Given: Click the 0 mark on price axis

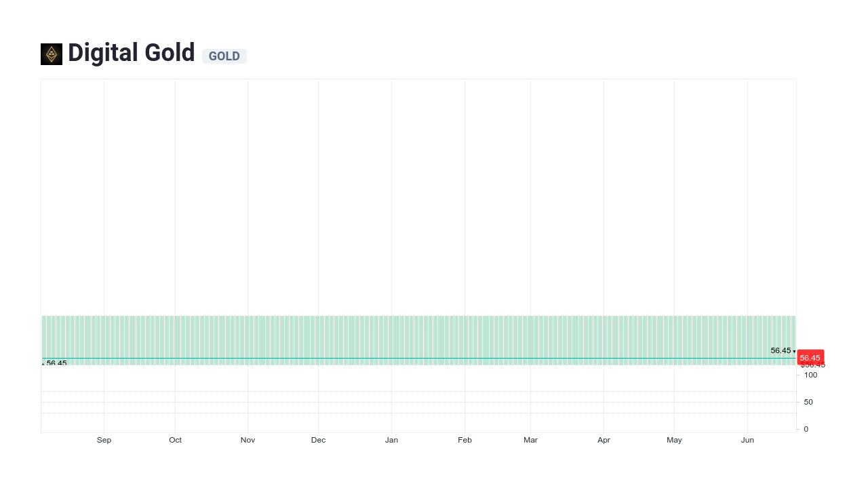Looking at the screenshot, I should pos(806,429).
